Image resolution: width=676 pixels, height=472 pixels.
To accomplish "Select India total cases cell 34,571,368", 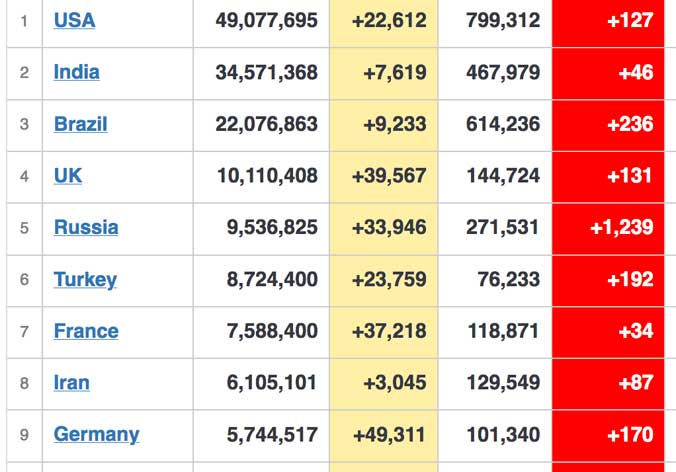I will (261, 74).
